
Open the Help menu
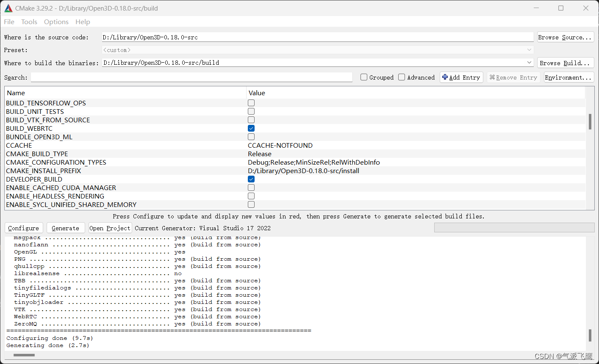[x=83, y=22]
